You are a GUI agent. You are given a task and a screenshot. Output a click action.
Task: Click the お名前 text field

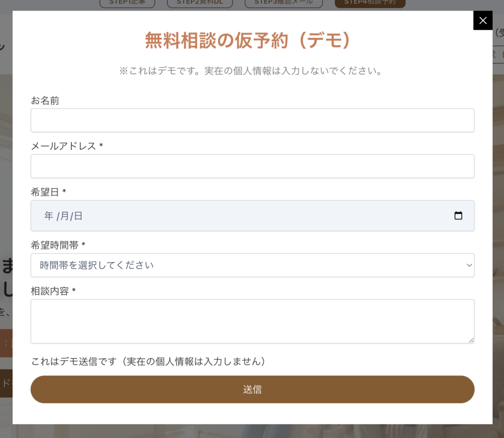coord(252,120)
